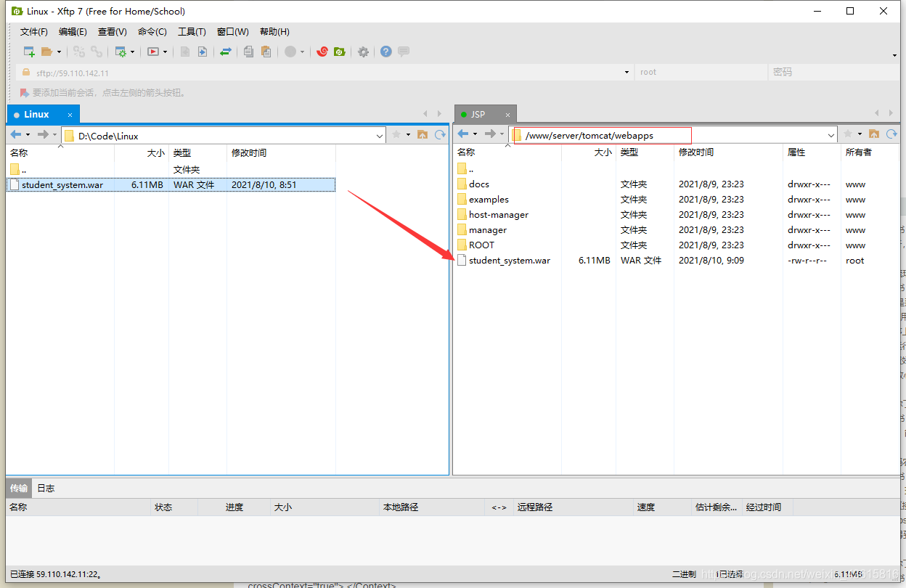Click the sftp host address field
Viewport: 906px width, 588px height.
point(324,73)
